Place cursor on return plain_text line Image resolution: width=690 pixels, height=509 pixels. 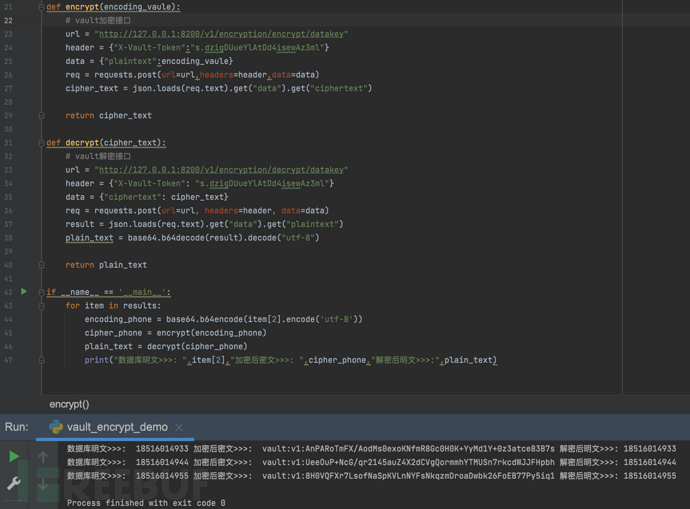(106, 265)
